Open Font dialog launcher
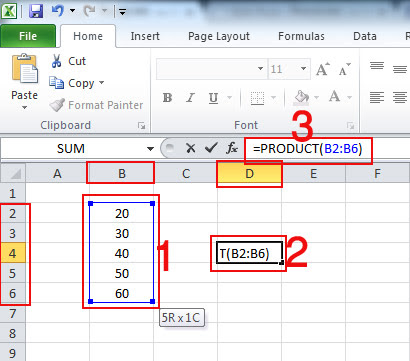The image size is (410, 361). (350, 126)
